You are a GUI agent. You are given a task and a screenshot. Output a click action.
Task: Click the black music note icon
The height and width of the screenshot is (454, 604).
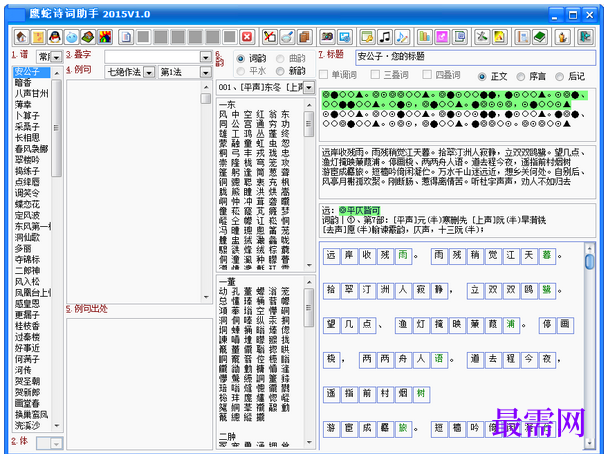click(x=384, y=37)
